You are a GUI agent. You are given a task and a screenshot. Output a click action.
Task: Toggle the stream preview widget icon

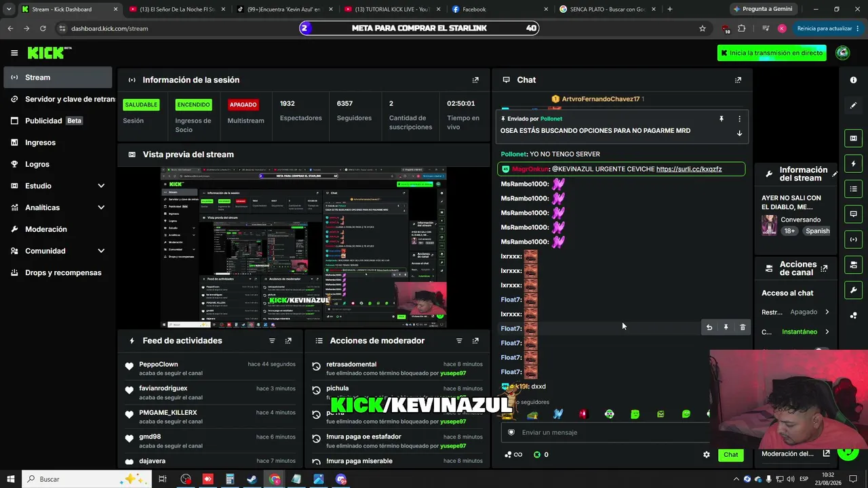pos(853,138)
